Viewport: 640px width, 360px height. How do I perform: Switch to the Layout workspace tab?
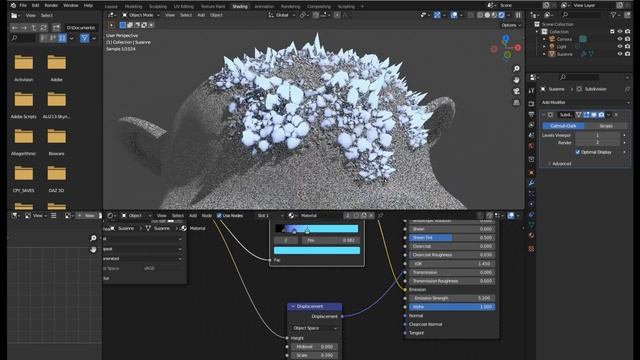point(111,7)
